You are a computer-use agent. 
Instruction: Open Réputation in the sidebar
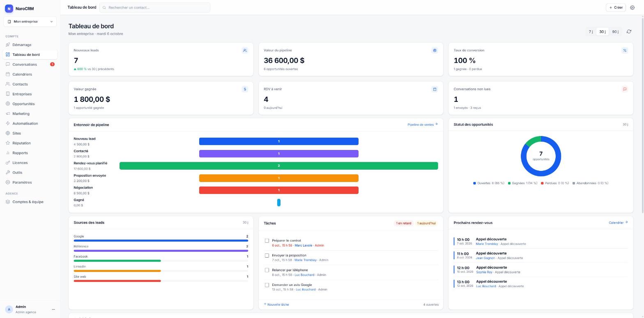pyautogui.click(x=30, y=143)
